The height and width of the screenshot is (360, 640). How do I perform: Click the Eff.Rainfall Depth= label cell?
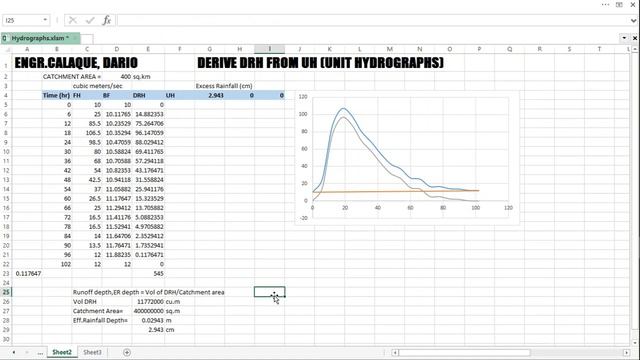coord(100,320)
